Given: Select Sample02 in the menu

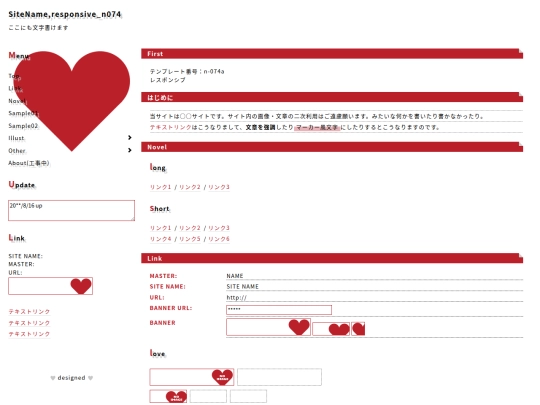Looking at the screenshot, I should coord(23,126).
